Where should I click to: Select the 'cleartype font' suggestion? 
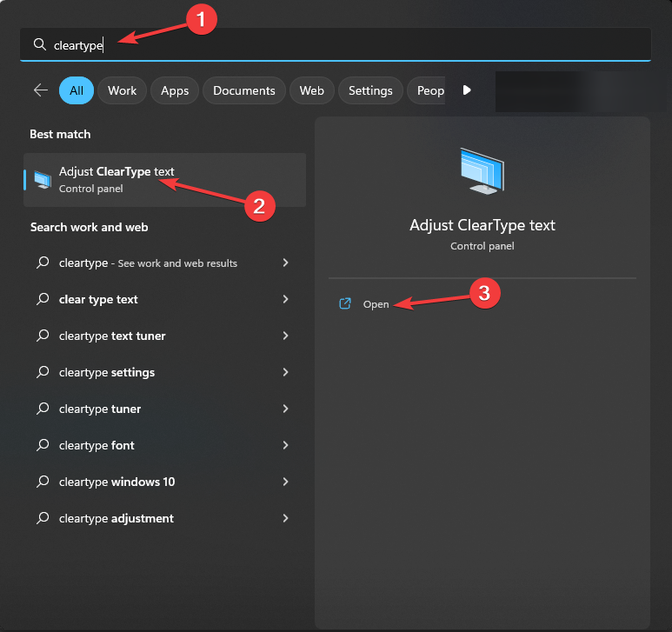[x=96, y=446]
